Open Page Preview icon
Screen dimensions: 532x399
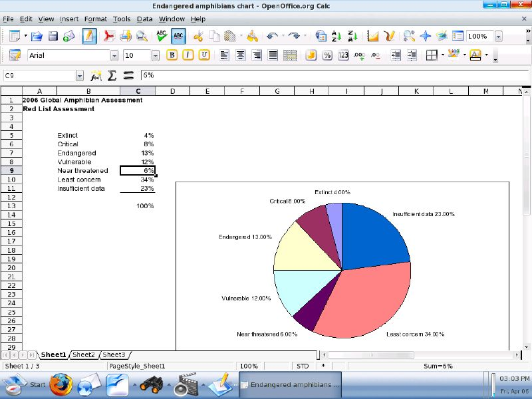(142, 36)
